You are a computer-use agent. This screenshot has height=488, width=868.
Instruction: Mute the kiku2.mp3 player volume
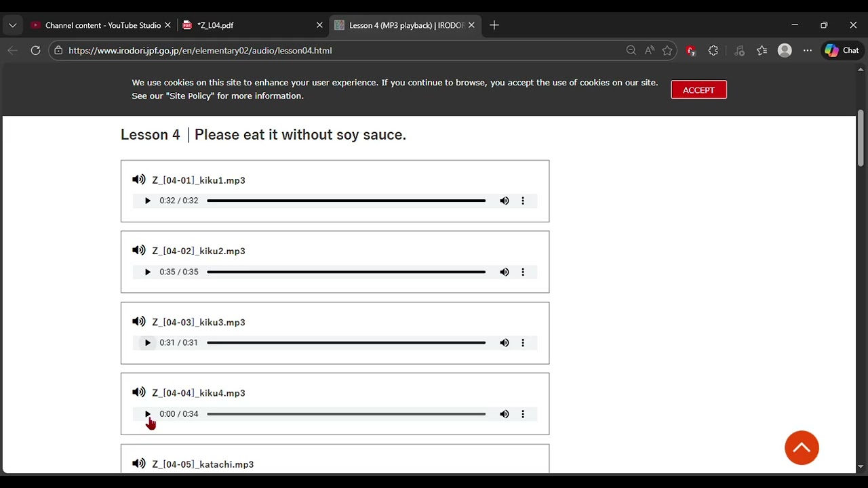tap(505, 272)
